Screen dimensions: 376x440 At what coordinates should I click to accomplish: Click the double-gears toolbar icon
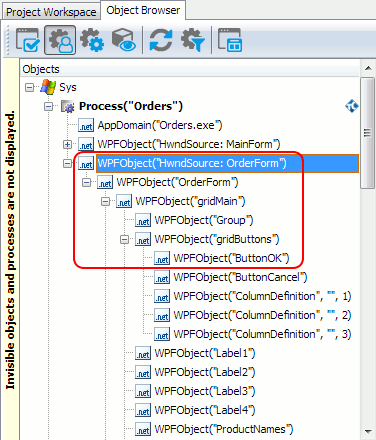pyautogui.click(x=92, y=40)
